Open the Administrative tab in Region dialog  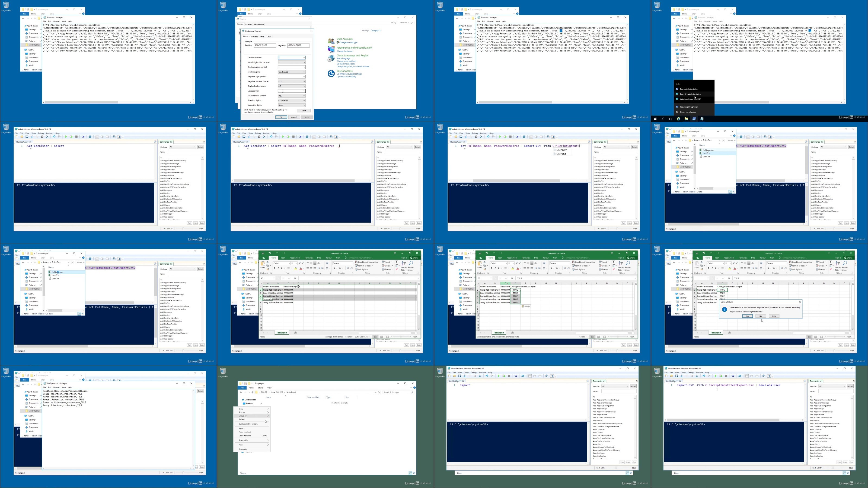click(259, 24)
